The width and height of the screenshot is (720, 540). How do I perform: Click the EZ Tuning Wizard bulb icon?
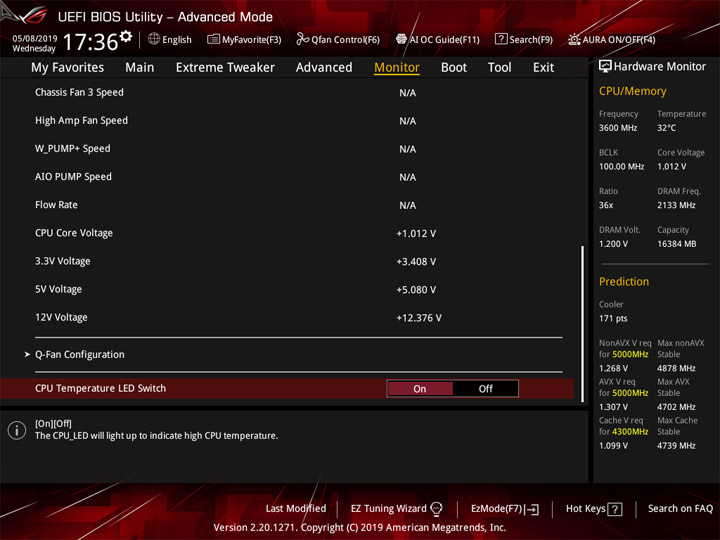point(436,509)
